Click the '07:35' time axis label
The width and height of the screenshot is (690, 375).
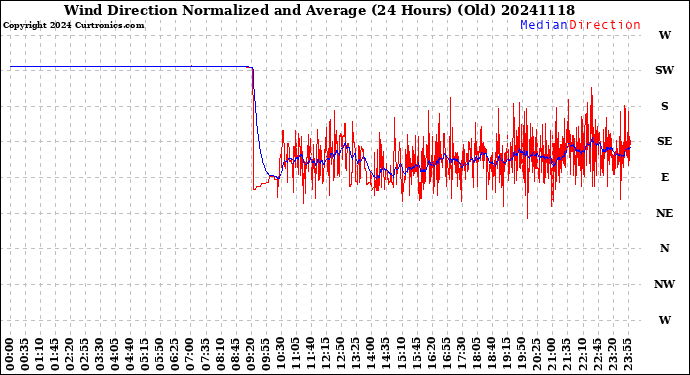pos(206,354)
